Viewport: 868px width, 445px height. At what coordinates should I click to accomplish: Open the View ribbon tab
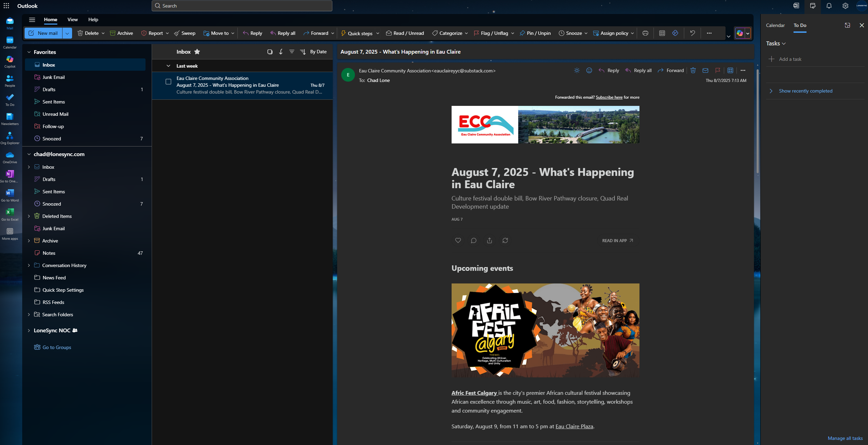point(72,19)
